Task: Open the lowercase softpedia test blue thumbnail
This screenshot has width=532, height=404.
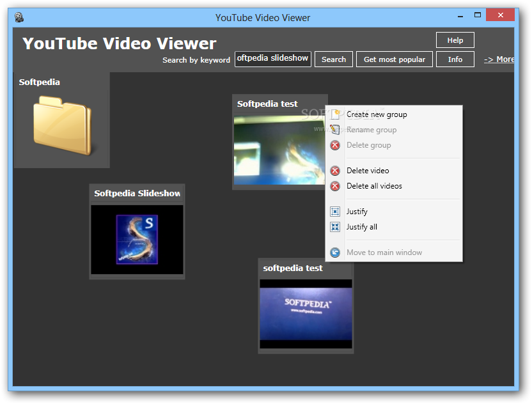Action: click(x=306, y=314)
